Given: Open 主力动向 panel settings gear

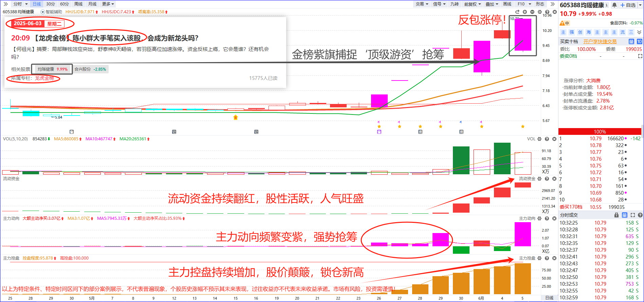Looking at the screenshot, I should click(x=539, y=218).
